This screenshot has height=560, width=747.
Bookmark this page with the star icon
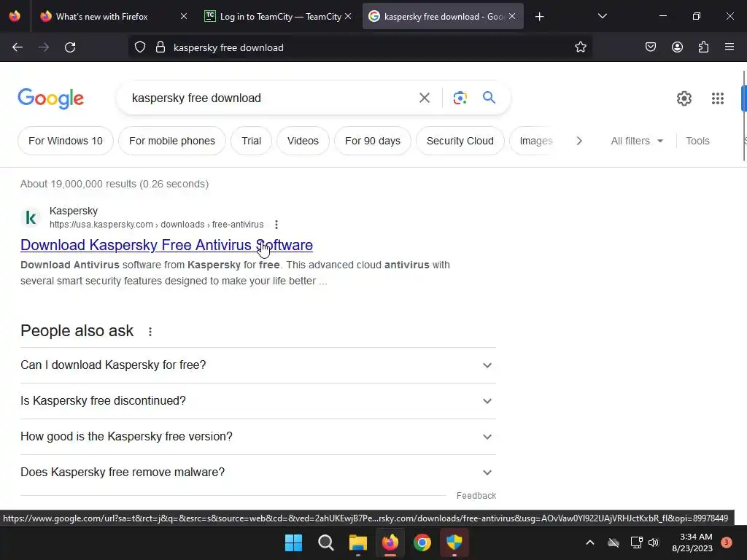click(580, 47)
